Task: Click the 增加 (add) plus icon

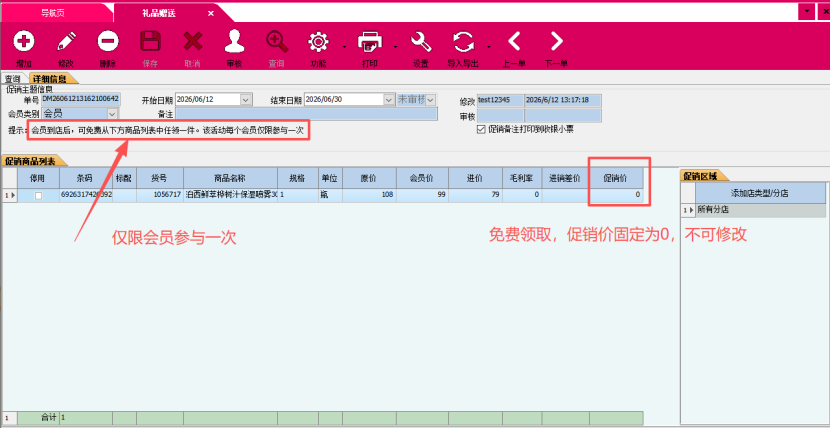Action: click(23, 41)
